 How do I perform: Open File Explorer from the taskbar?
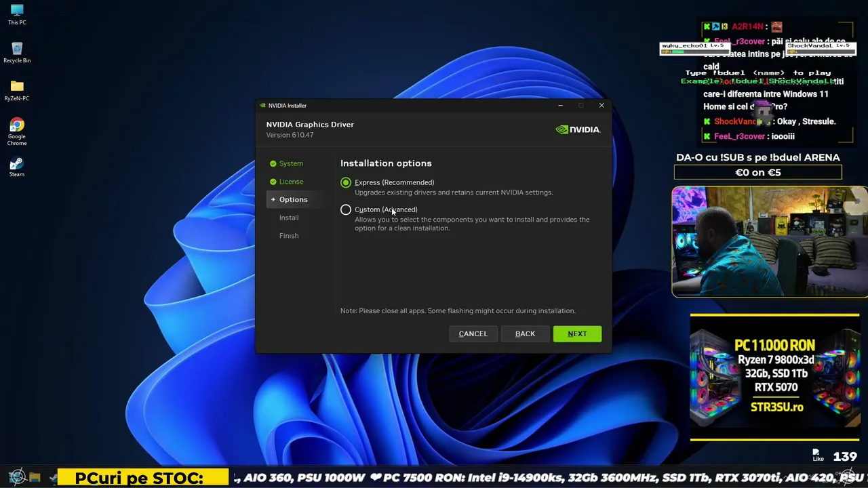point(35,478)
